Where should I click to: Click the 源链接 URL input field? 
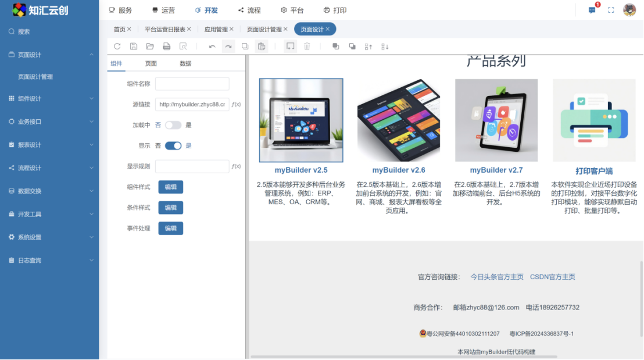pos(192,104)
